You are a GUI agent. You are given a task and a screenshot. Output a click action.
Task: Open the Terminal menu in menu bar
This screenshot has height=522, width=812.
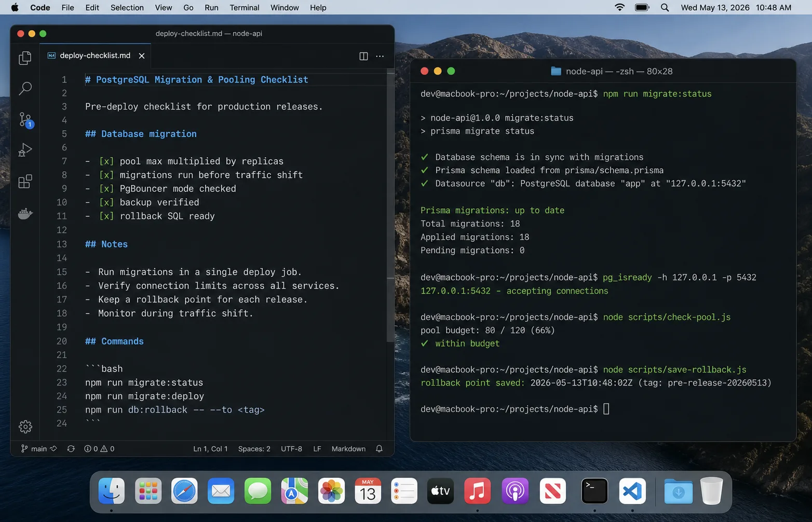tap(245, 7)
